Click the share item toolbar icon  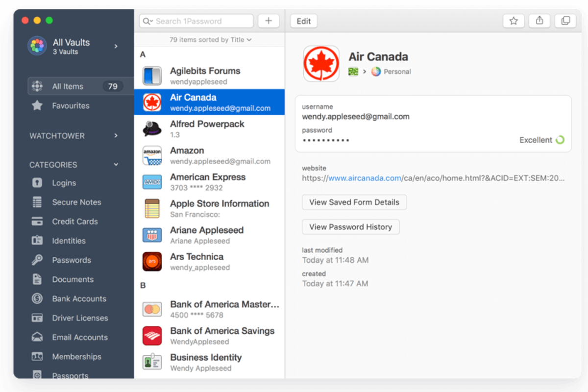pos(539,21)
